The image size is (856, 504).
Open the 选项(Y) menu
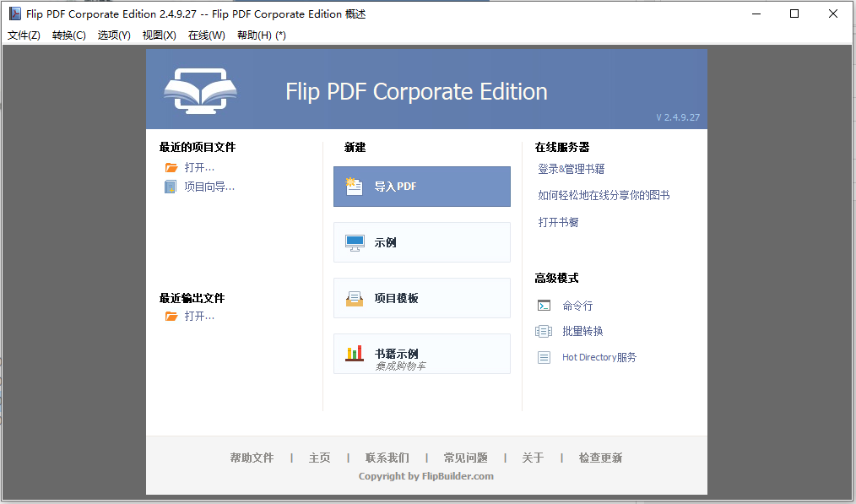114,35
